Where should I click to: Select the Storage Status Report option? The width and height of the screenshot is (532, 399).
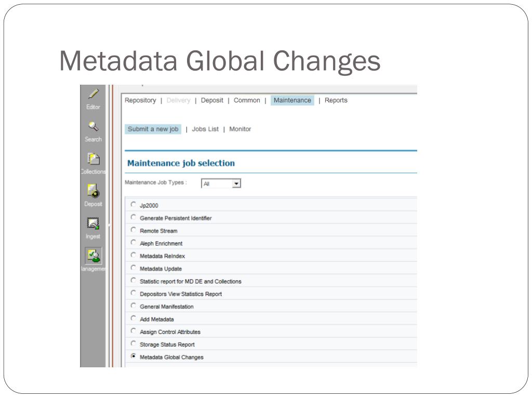pyautogui.click(x=167, y=344)
